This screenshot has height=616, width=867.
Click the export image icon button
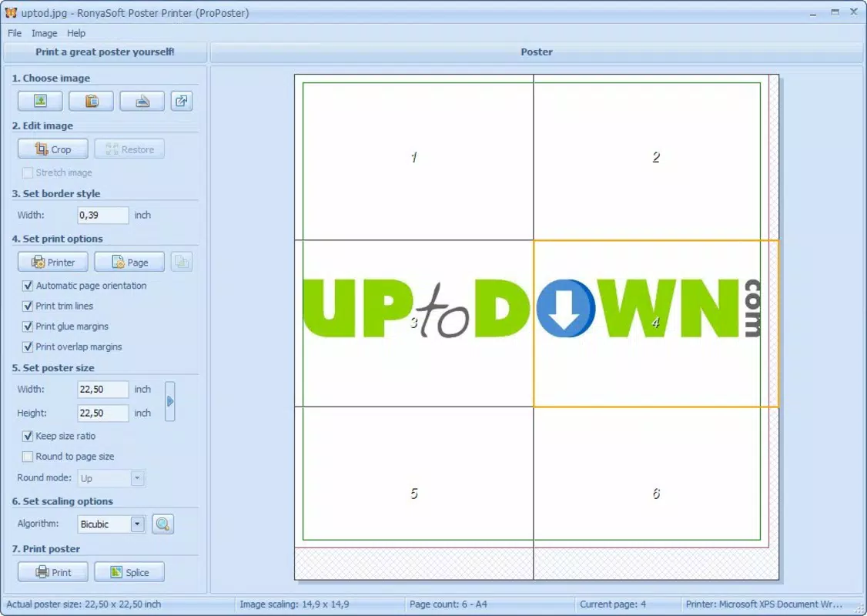[182, 101]
